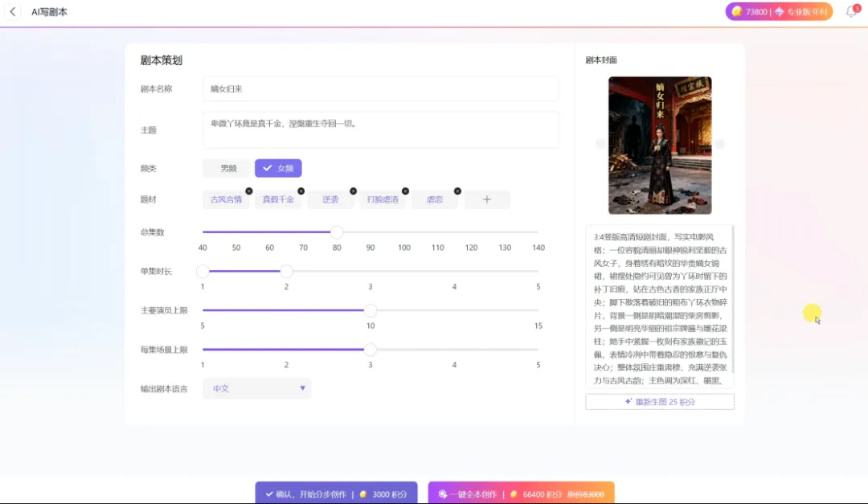Remove the 古风言情 tag
This screenshot has width=868, height=504.
tap(249, 191)
